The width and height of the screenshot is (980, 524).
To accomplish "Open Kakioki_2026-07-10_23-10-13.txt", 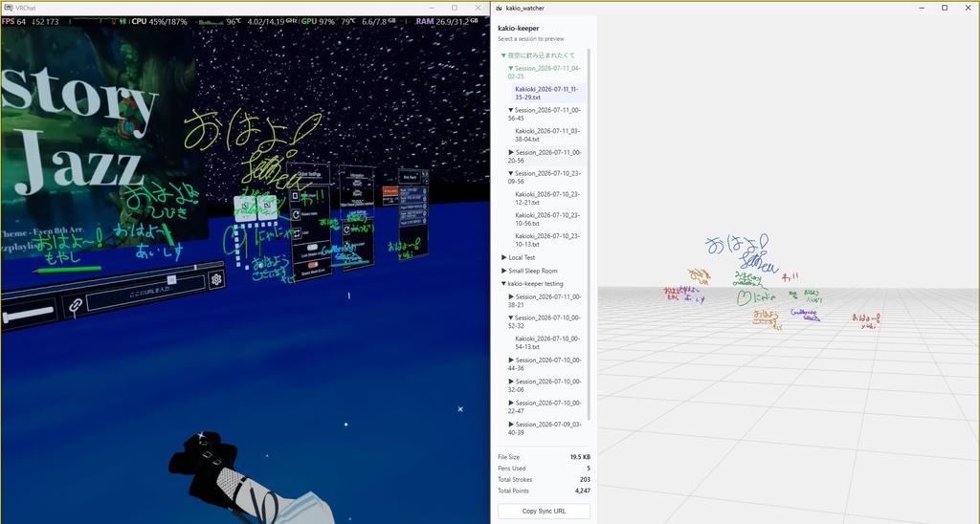I will tap(546, 240).
